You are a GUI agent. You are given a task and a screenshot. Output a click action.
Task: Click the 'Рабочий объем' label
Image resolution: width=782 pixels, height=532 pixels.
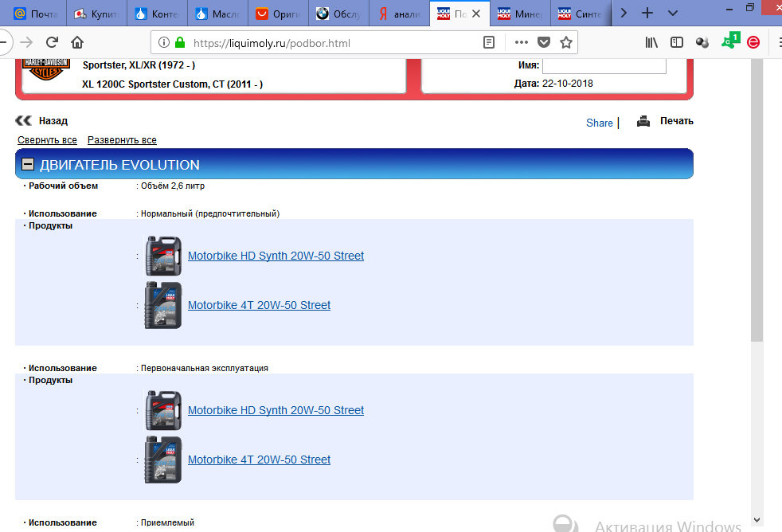(x=64, y=186)
